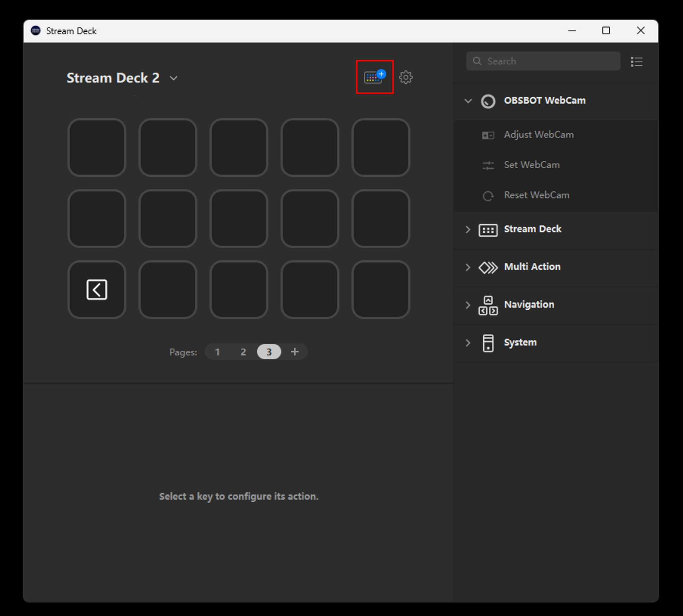Expand the Stream Deck category chevron
The image size is (683, 616).
(468, 229)
